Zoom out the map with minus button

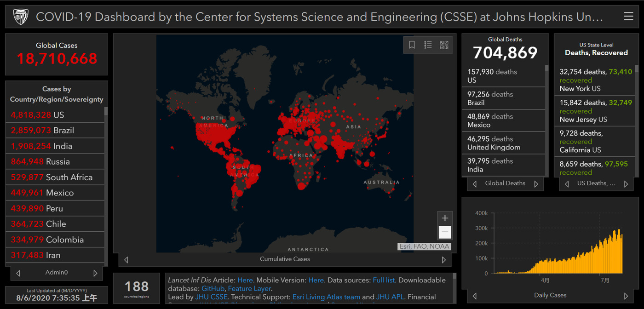pyautogui.click(x=445, y=232)
